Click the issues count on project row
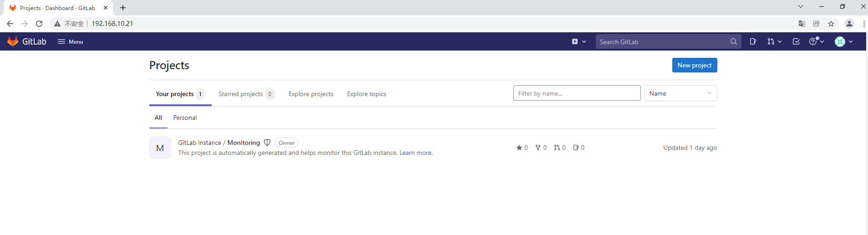868x235 pixels. pyautogui.click(x=579, y=148)
